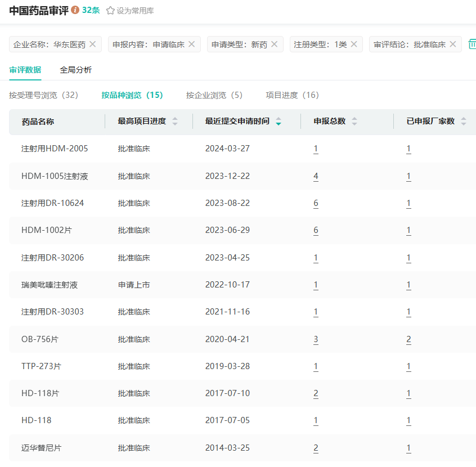
Task: Click 已申报厂家数 link 2 for OB-756片
Action: point(408,339)
